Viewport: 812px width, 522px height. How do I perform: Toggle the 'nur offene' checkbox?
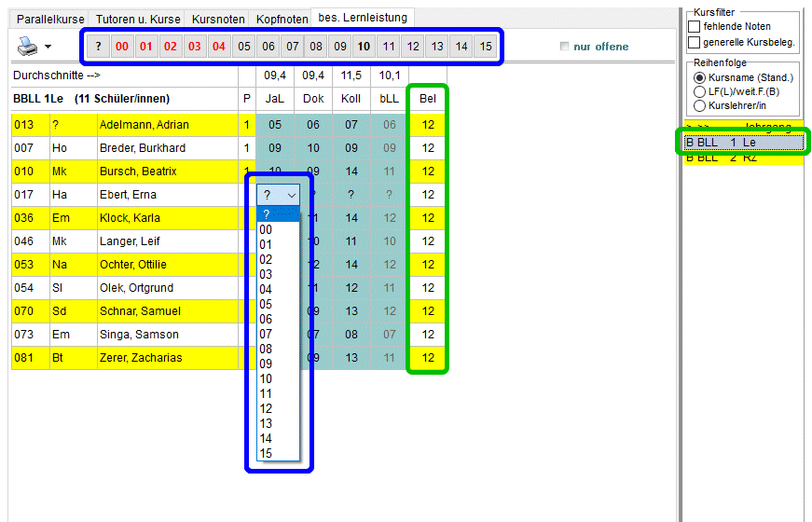click(564, 47)
